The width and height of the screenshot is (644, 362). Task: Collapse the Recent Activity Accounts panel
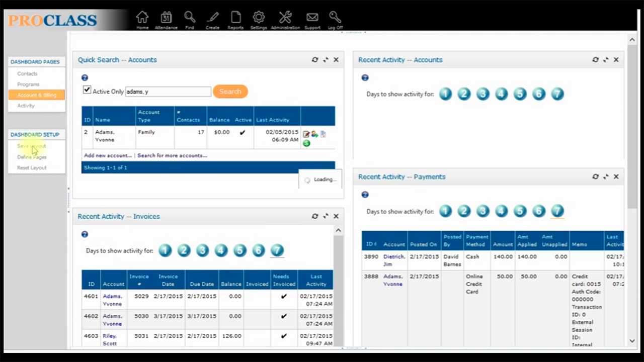tap(606, 60)
